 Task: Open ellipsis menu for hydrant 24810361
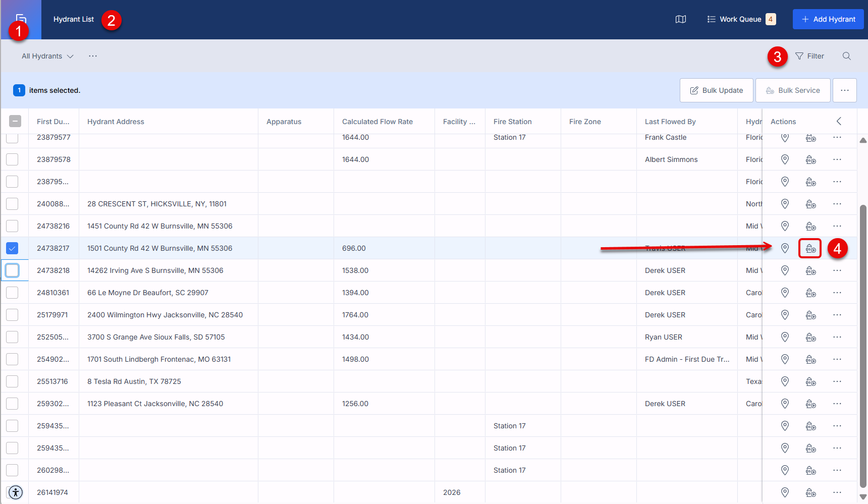click(x=837, y=293)
